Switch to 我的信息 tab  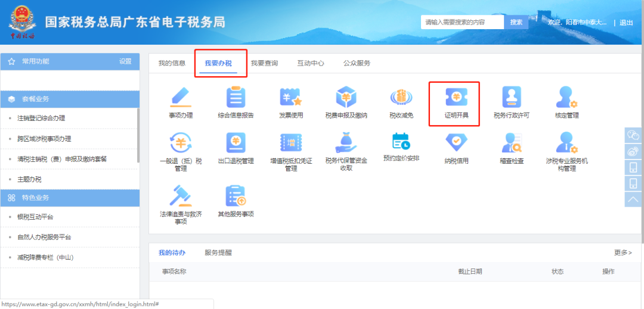coord(172,63)
